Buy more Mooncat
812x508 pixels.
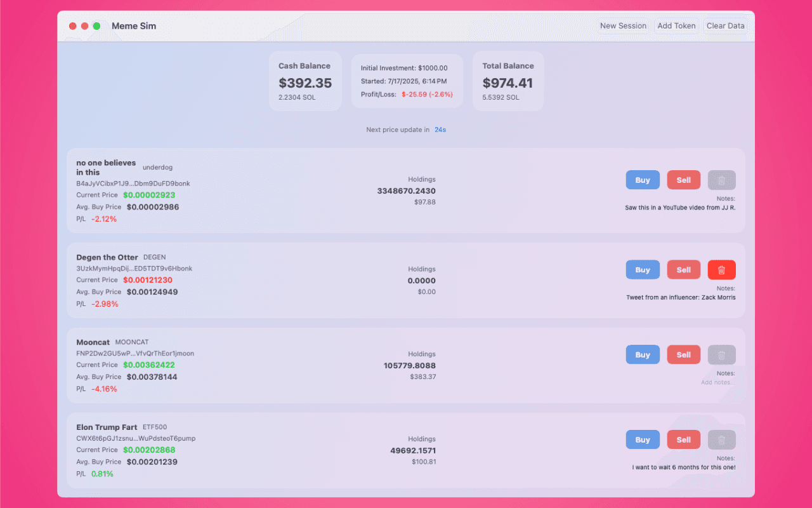point(642,354)
